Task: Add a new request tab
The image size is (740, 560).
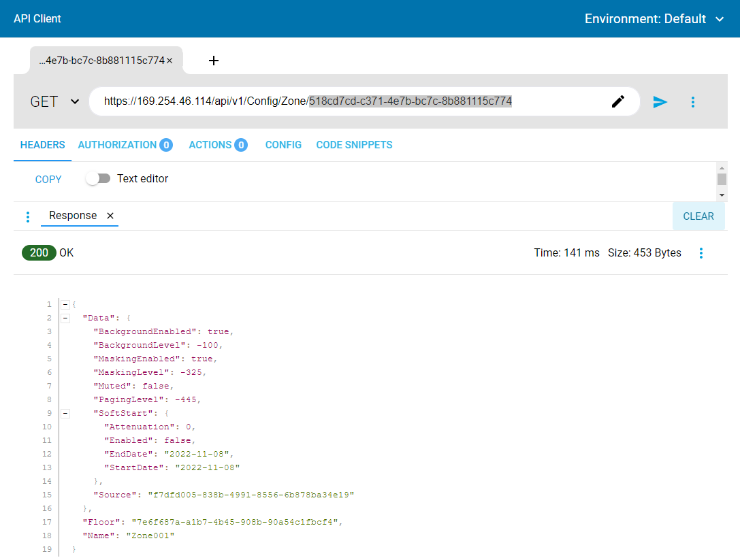Action: [214, 61]
